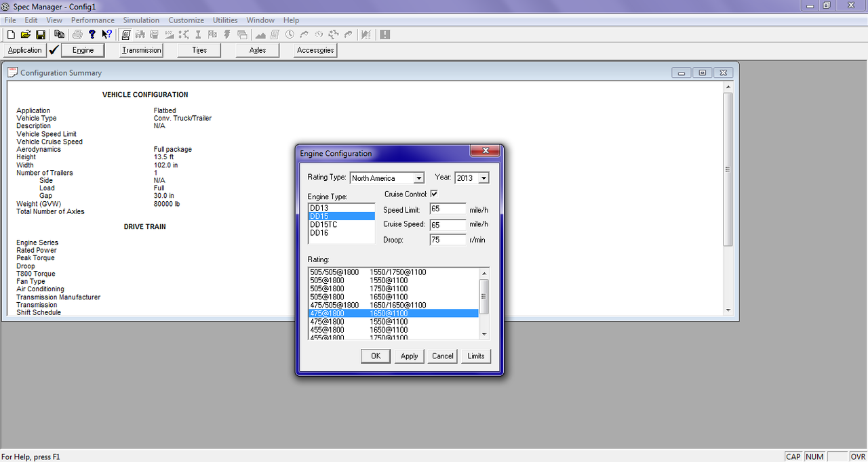Click the Limits button
Screen dimensions: 868x462
(x=476, y=356)
